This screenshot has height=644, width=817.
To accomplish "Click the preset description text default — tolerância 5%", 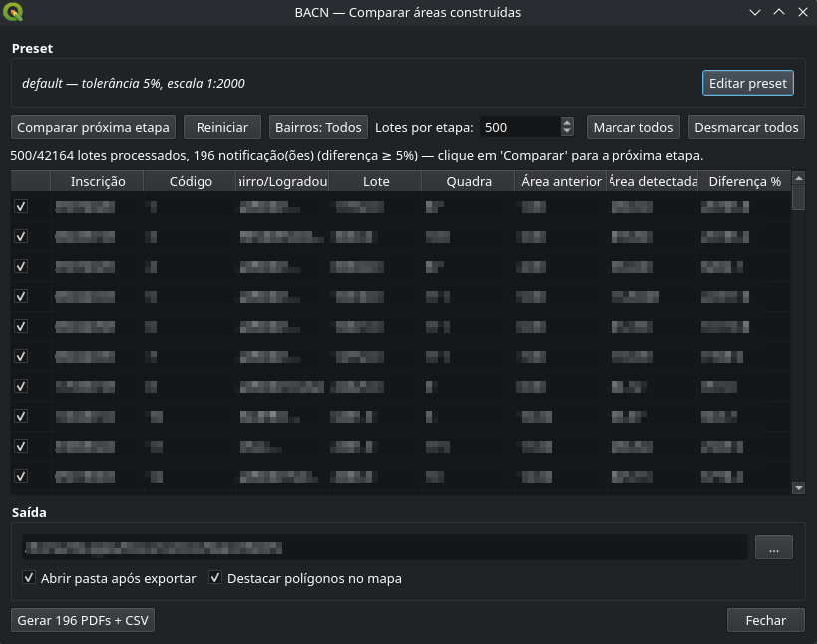I will coord(134,84).
